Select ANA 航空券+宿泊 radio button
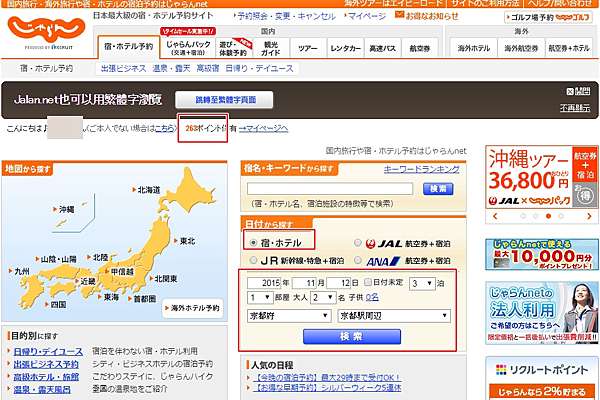600x400 pixels. (x=357, y=260)
